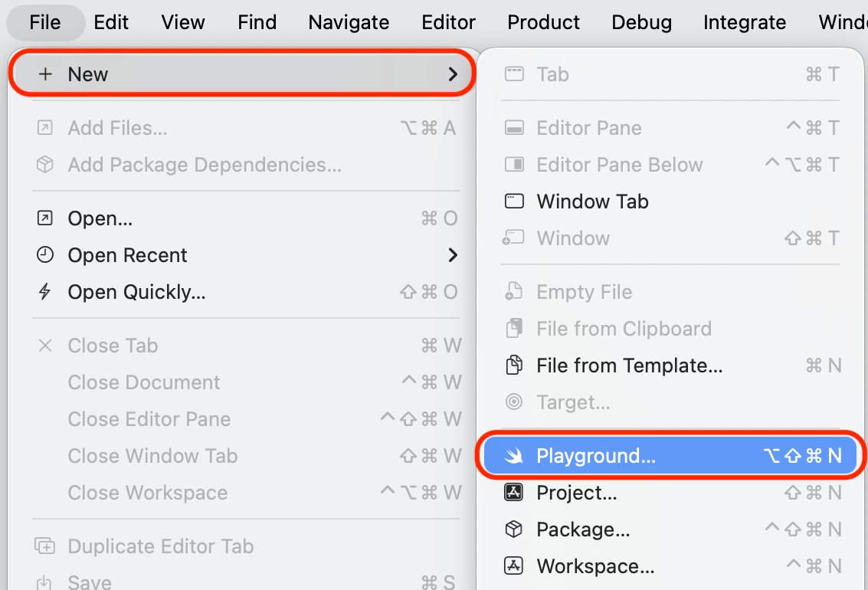Select File from Template... entry

(671, 365)
